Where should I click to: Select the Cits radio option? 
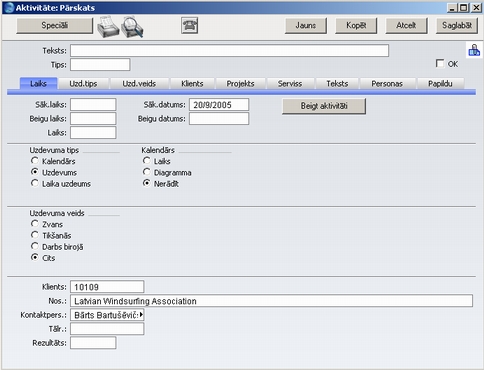(x=35, y=258)
